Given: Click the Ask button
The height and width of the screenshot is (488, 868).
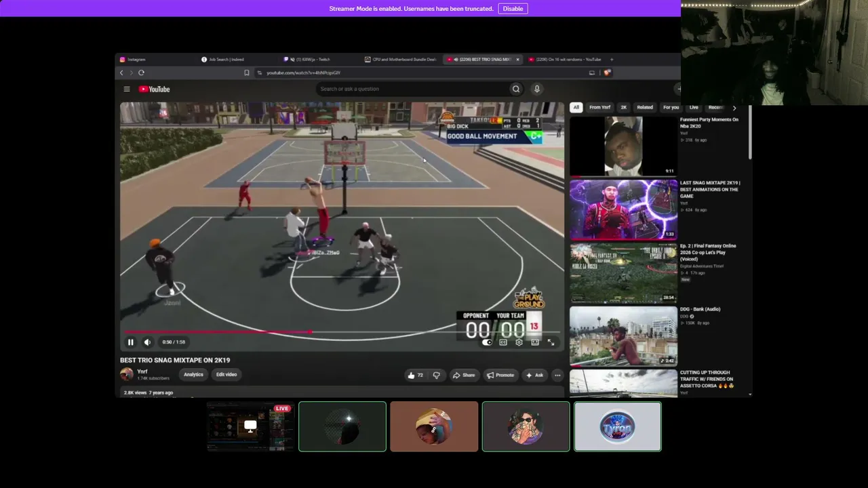Looking at the screenshot, I should click(x=534, y=375).
